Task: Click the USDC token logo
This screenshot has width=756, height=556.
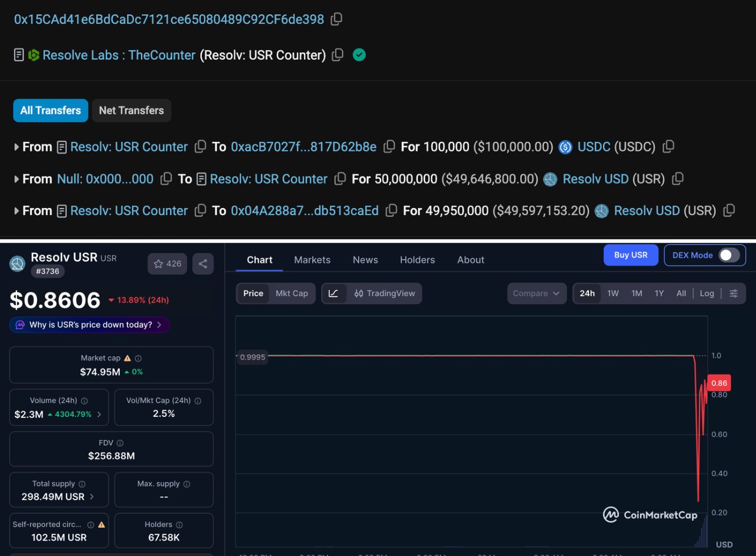Action: (565, 147)
